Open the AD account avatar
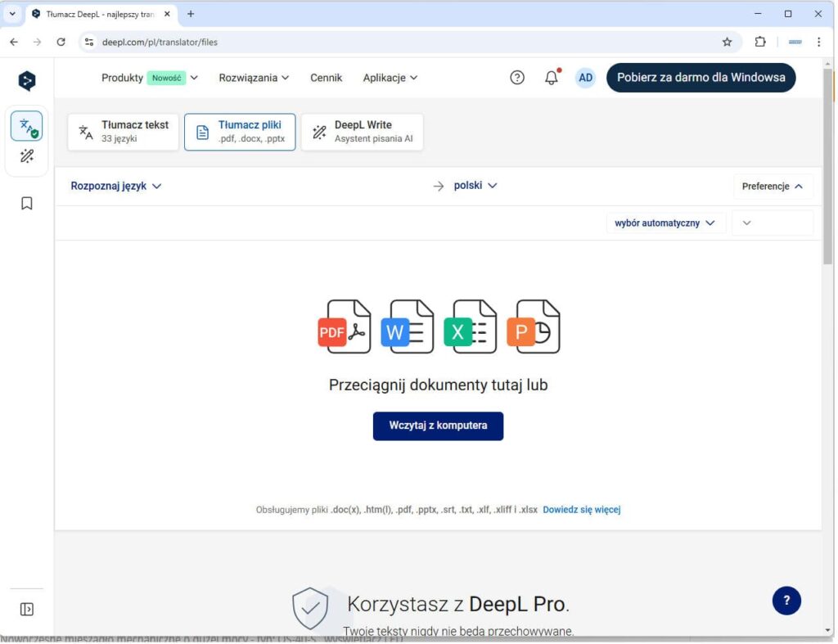 pyautogui.click(x=585, y=77)
